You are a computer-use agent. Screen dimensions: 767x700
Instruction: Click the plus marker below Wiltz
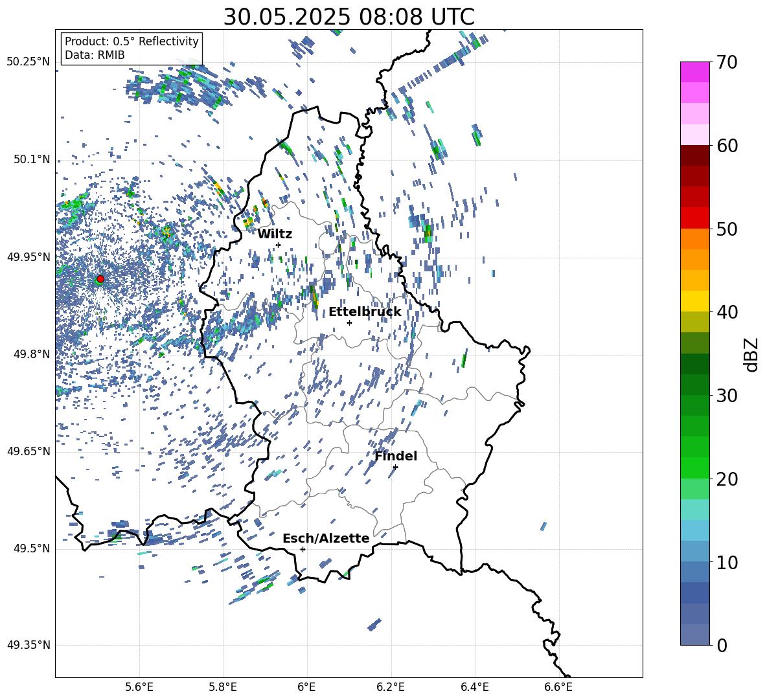279,245
